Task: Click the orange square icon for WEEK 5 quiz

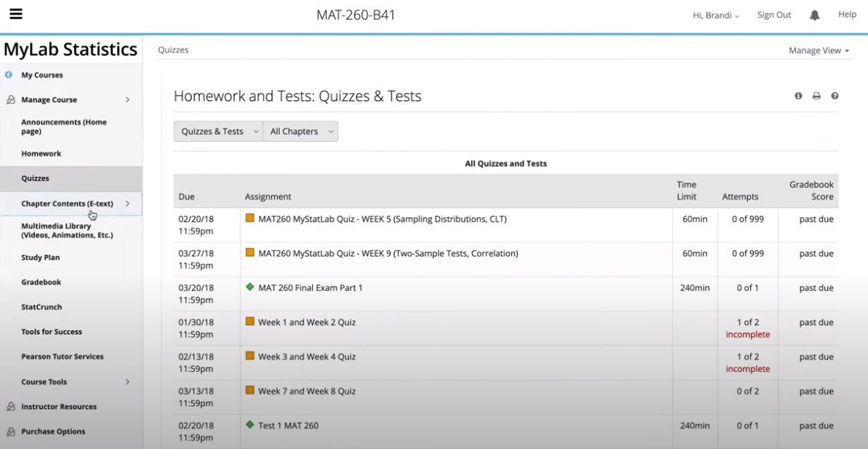Action: click(x=250, y=219)
